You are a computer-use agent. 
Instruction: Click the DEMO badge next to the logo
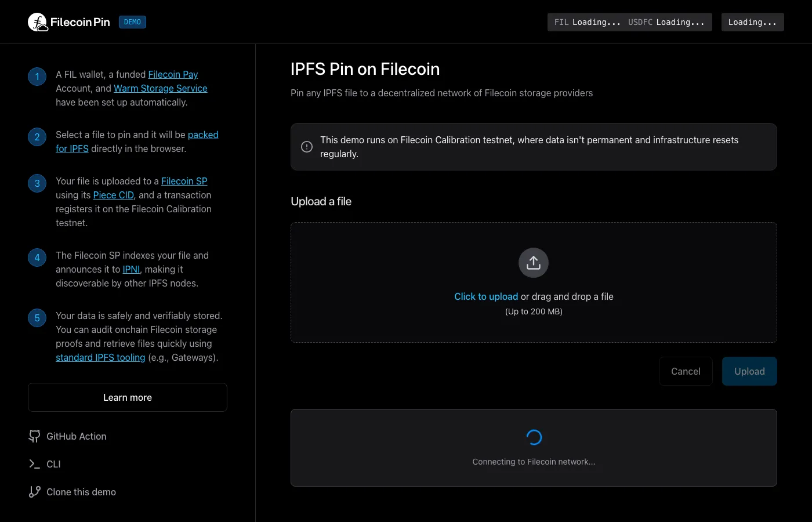pos(132,21)
